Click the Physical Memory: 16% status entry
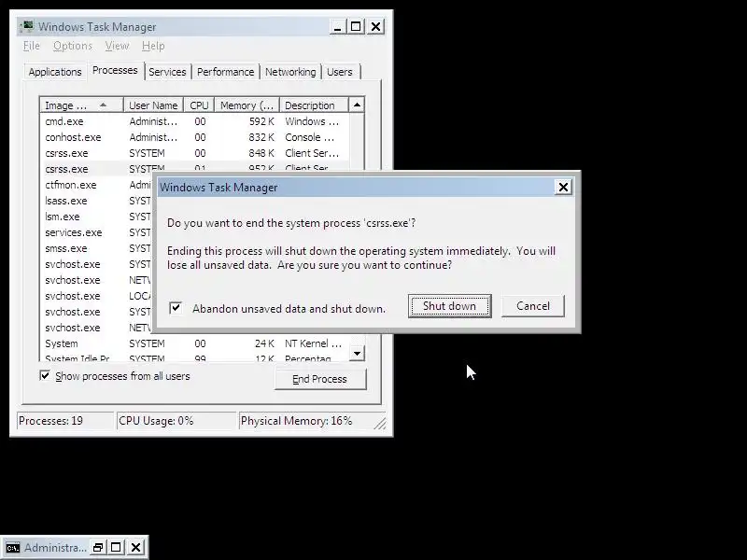 point(305,421)
